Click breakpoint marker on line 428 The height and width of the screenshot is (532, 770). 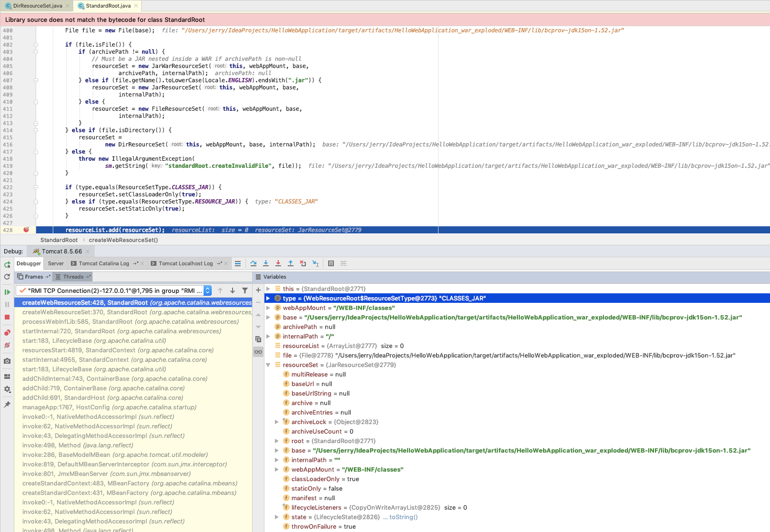point(26,230)
